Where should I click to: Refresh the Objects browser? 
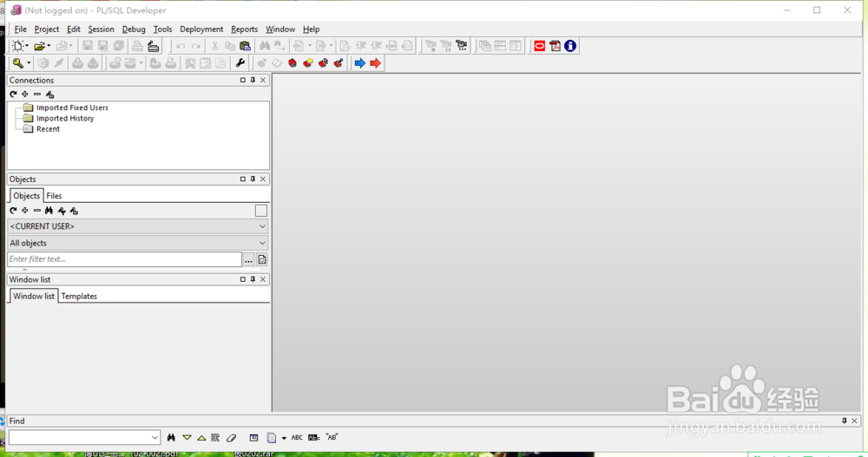click(13, 211)
